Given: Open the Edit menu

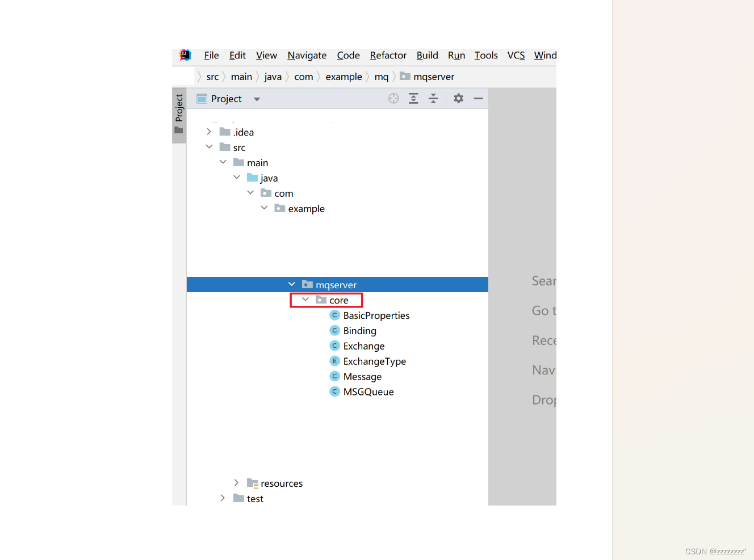Looking at the screenshot, I should point(237,55).
